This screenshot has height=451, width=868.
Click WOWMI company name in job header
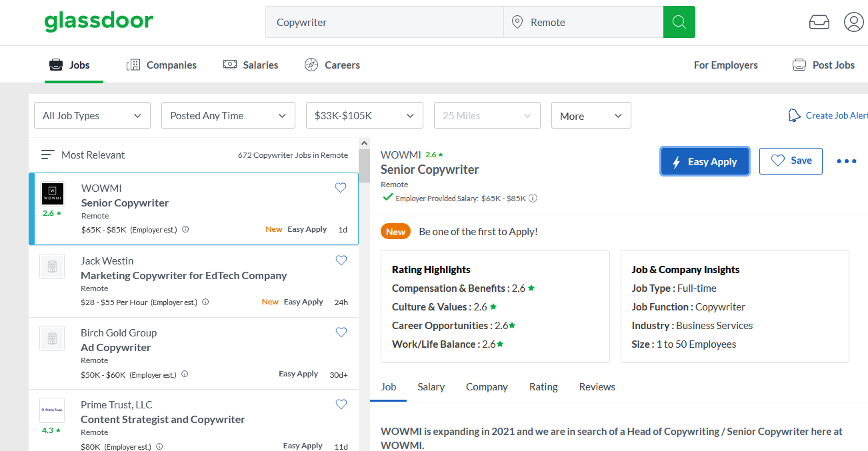coord(401,155)
